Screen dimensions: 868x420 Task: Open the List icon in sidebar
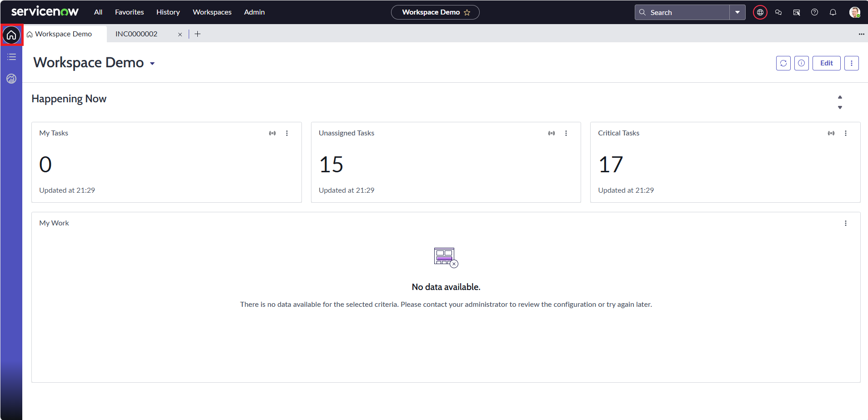[11, 57]
